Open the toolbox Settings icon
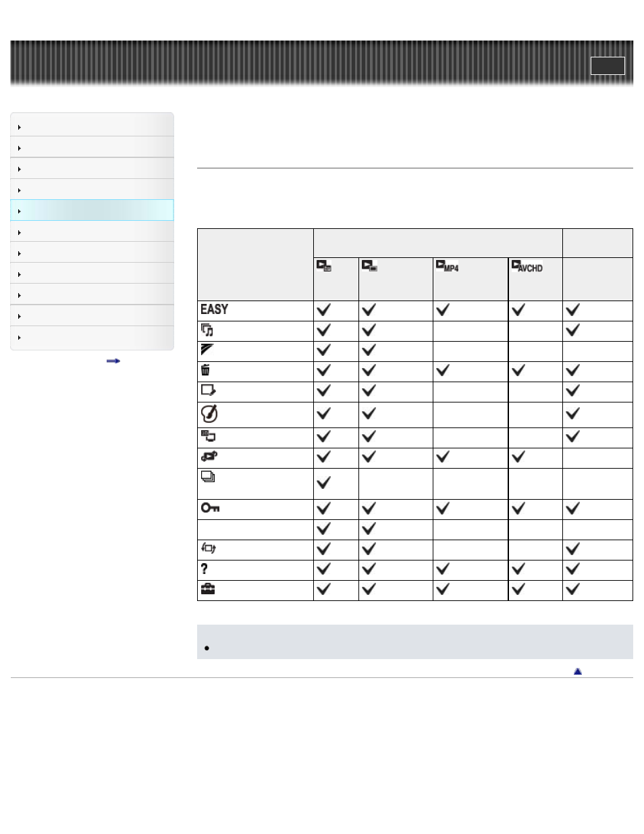This screenshot has height=834, width=644. point(208,589)
